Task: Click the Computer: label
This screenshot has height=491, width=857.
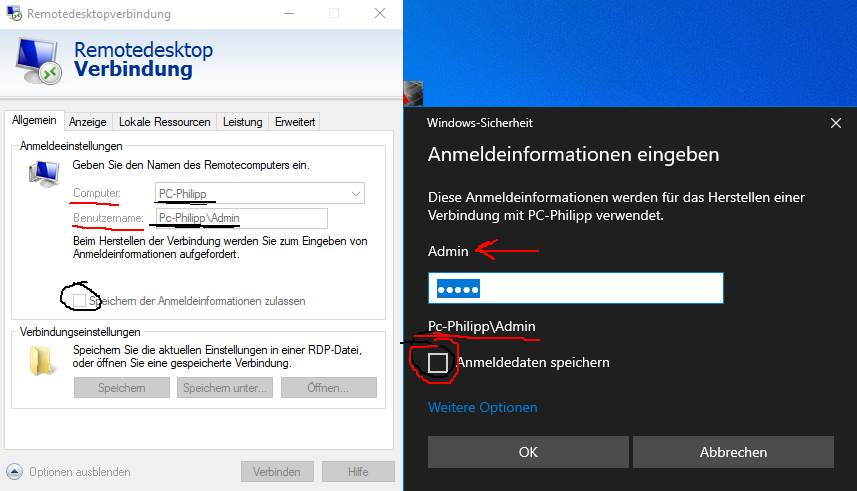Action: click(97, 193)
